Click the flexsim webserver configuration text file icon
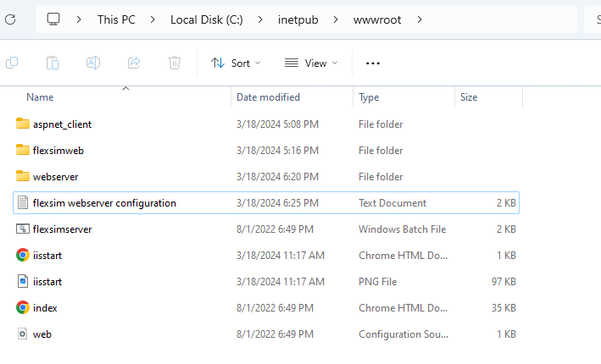The image size is (601, 364). click(x=23, y=202)
